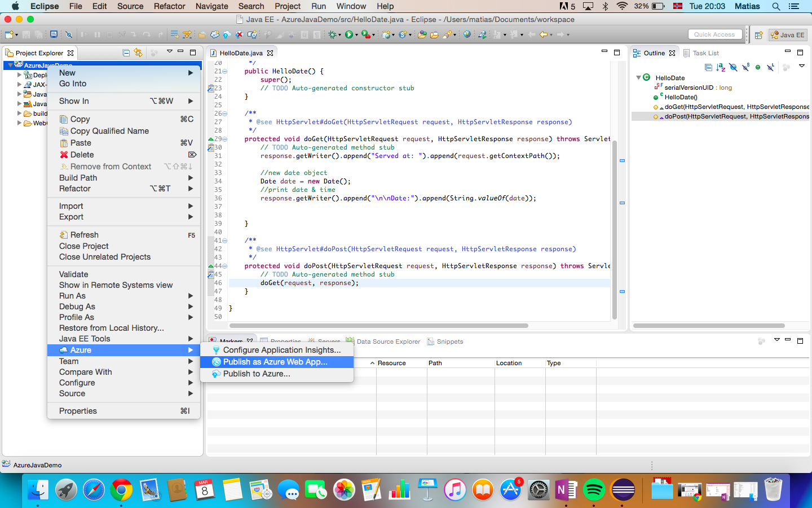Viewport: 812px width, 508px height.
Task: Open the Bluetooth menu bar icon
Action: (605, 6)
